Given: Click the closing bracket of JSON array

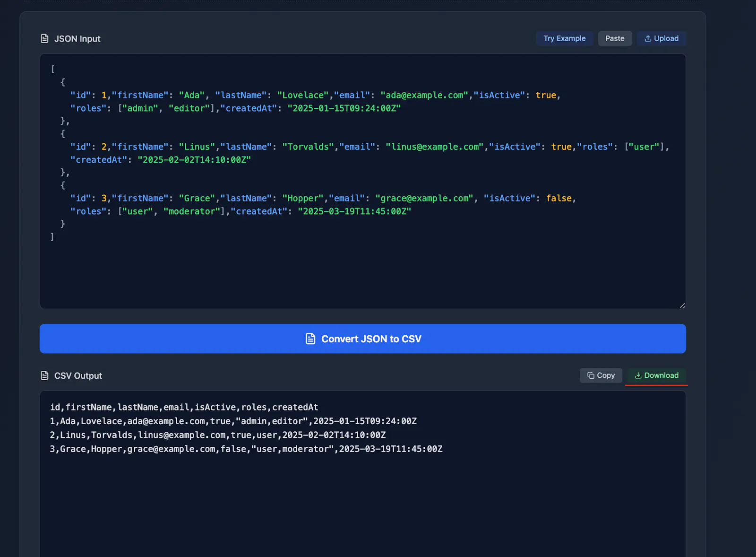Looking at the screenshot, I should (x=52, y=237).
